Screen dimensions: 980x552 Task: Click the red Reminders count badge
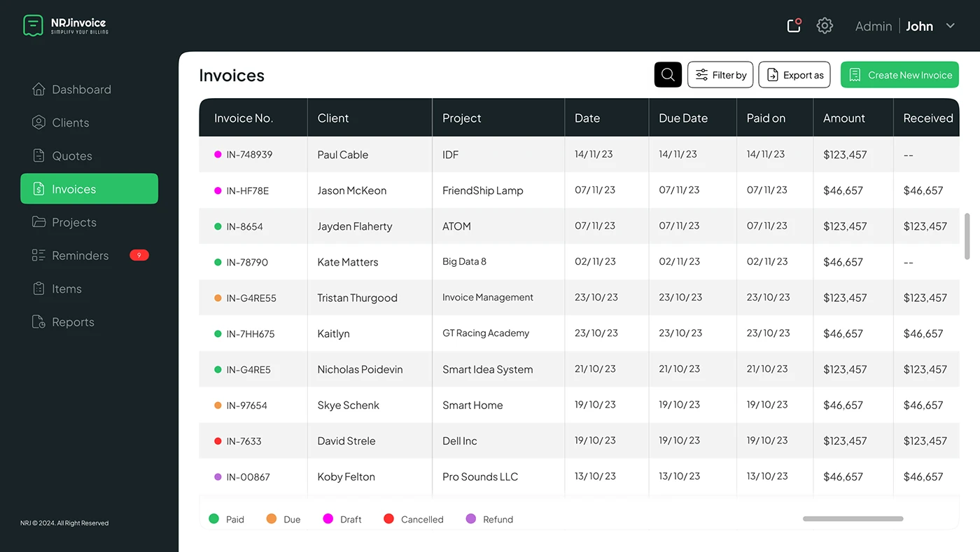[x=139, y=256]
